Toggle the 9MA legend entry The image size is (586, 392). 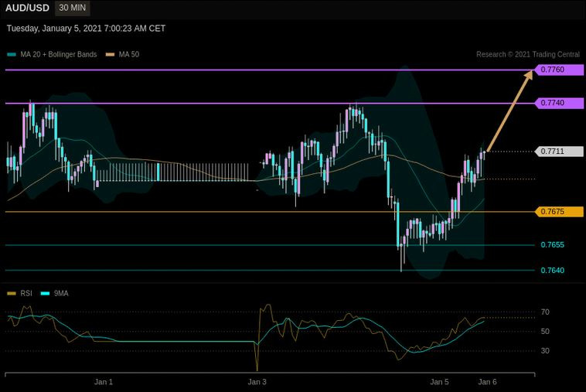(x=55, y=293)
